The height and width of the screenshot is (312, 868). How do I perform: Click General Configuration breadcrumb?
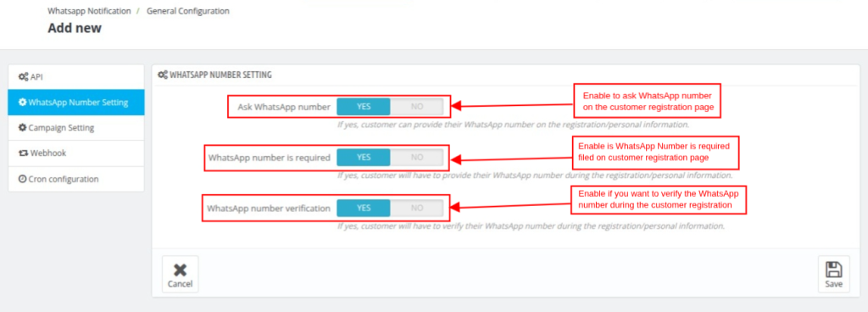tap(187, 11)
